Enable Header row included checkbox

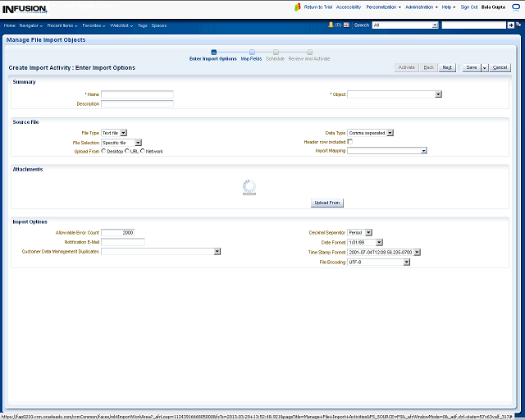pos(350,142)
